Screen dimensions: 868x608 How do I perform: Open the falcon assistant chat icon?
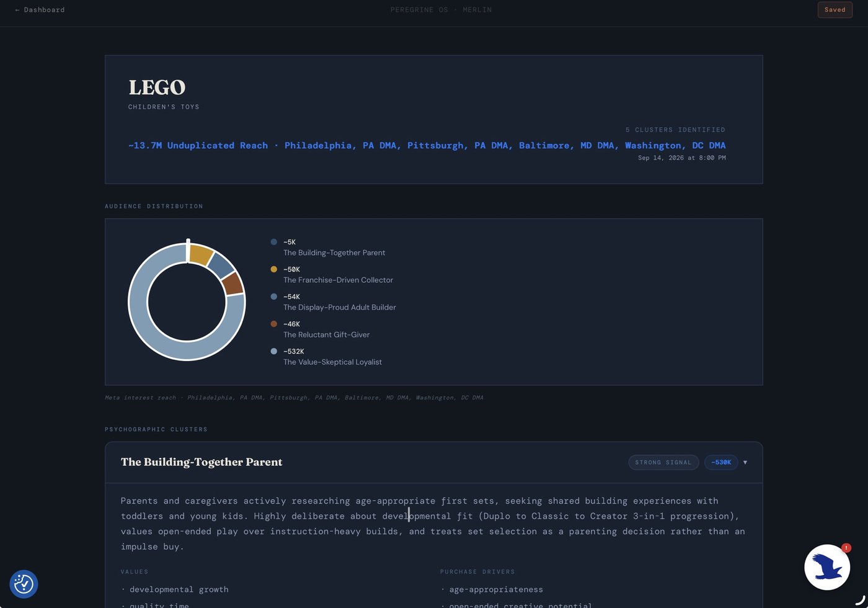pyautogui.click(x=826, y=567)
